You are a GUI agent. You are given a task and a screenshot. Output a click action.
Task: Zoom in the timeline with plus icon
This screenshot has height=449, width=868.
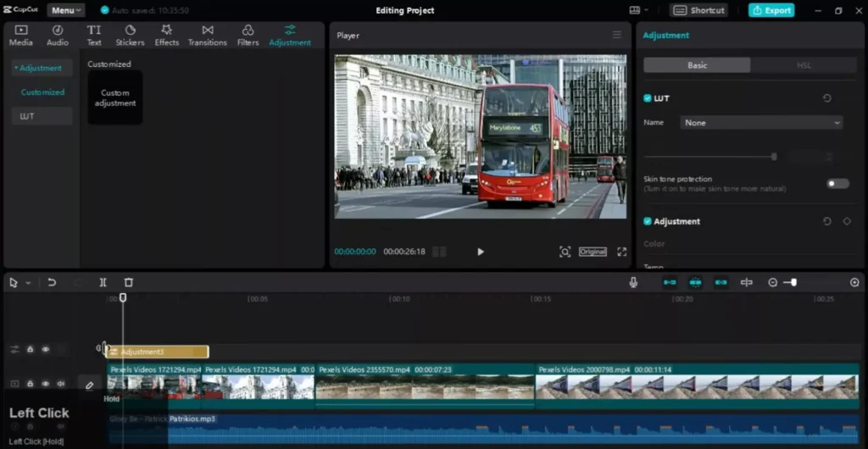pos(854,283)
